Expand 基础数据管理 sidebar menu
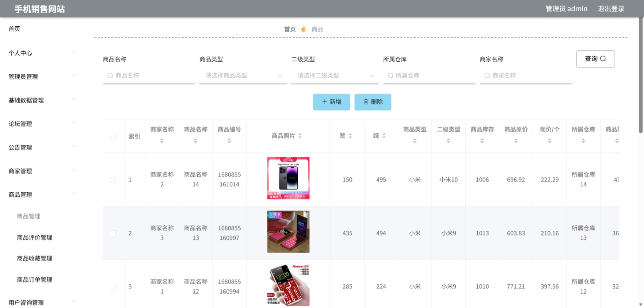 42,100
